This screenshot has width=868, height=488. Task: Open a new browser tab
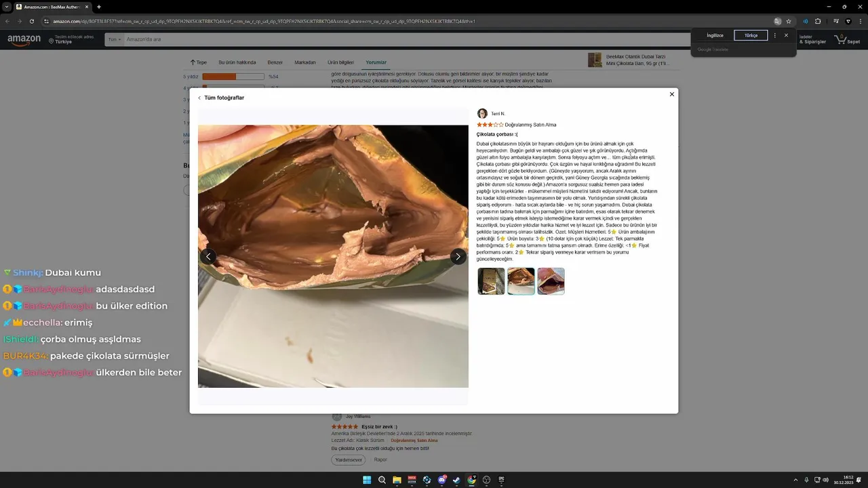(99, 7)
